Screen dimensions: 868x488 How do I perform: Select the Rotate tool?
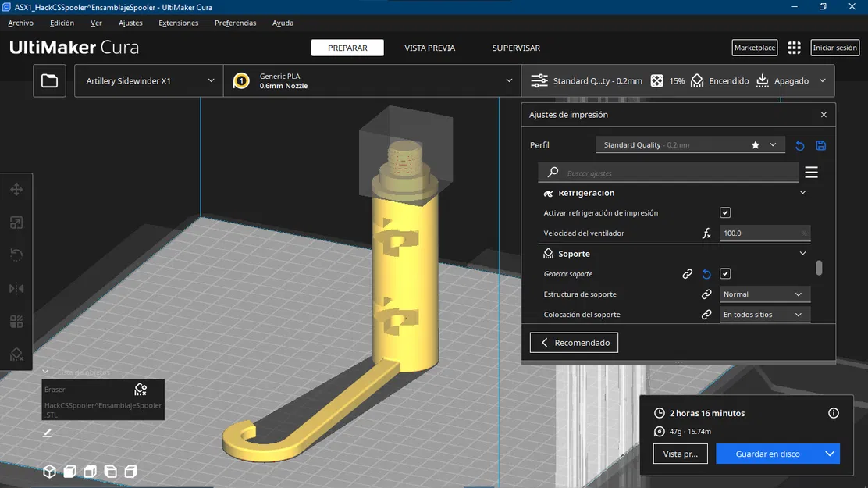tap(16, 255)
